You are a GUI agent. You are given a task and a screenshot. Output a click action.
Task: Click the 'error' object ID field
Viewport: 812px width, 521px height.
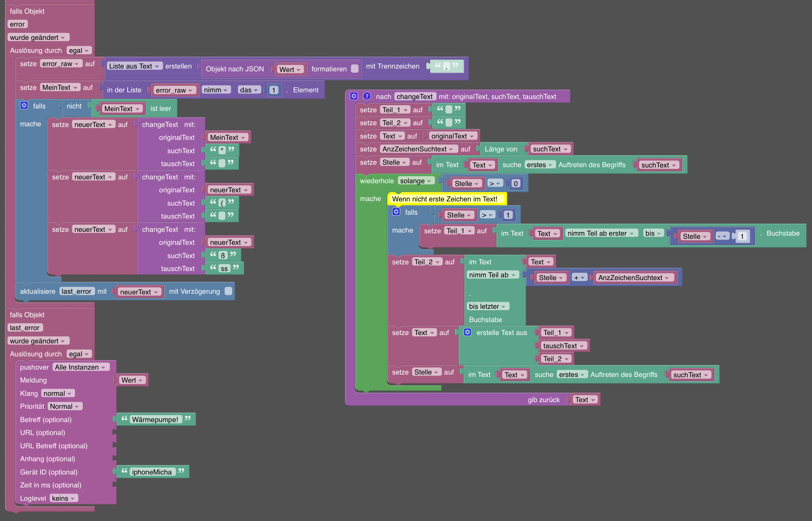(17, 24)
